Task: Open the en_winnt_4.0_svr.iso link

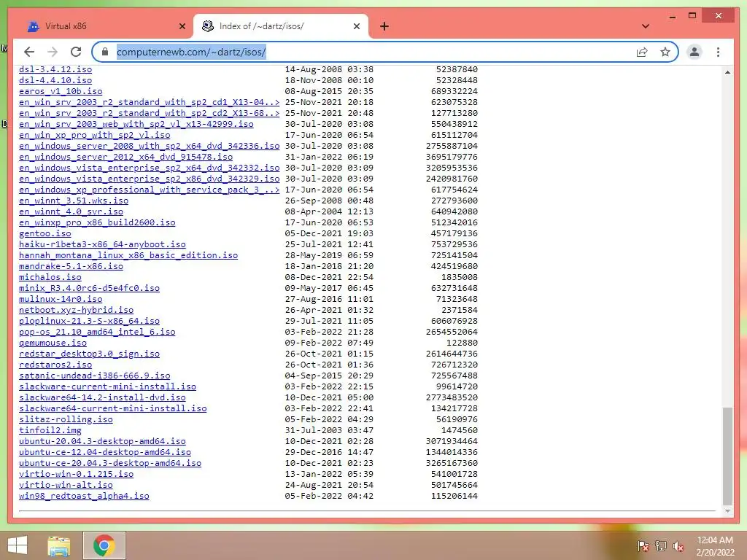Action: click(x=71, y=212)
